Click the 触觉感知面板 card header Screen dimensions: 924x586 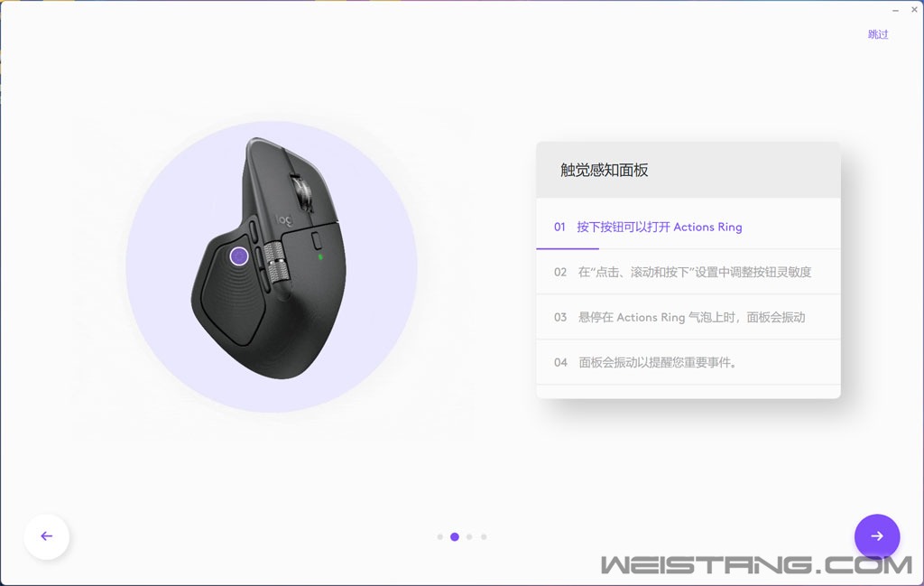click(x=688, y=171)
